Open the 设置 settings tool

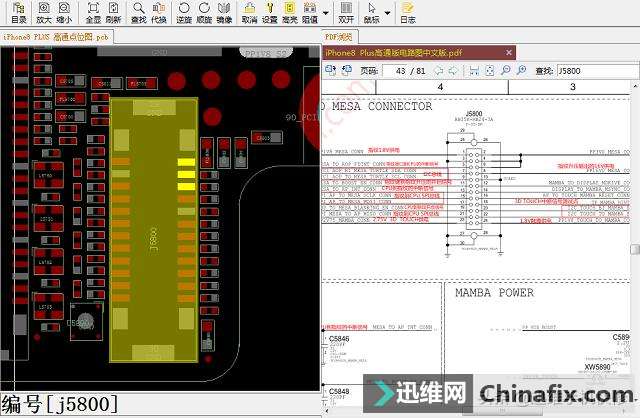pyautogui.click(x=269, y=13)
